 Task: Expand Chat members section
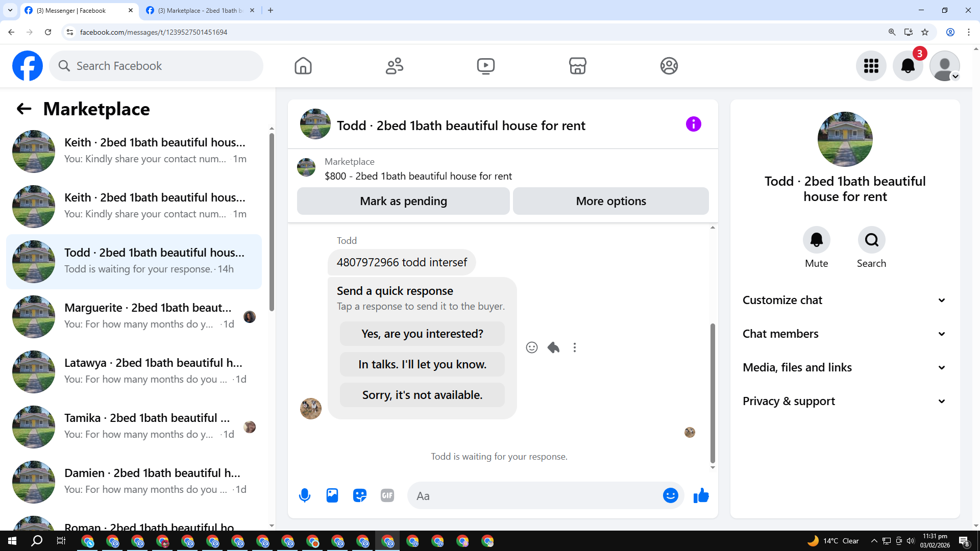tap(845, 334)
